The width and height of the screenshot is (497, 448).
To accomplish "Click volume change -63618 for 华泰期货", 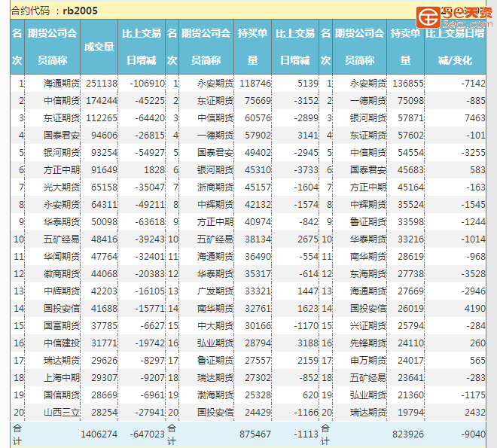I will (x=150, y=222).
